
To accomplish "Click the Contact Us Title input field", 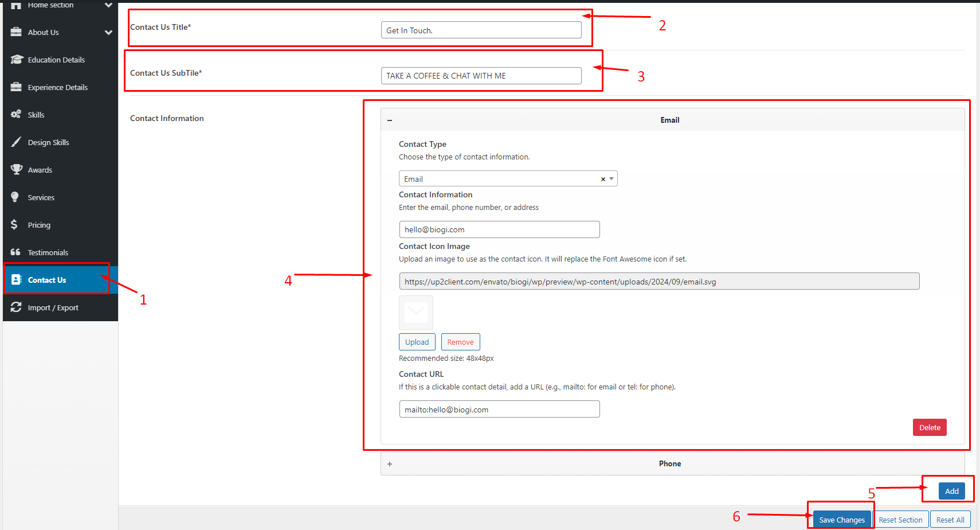I will point(481,30).
